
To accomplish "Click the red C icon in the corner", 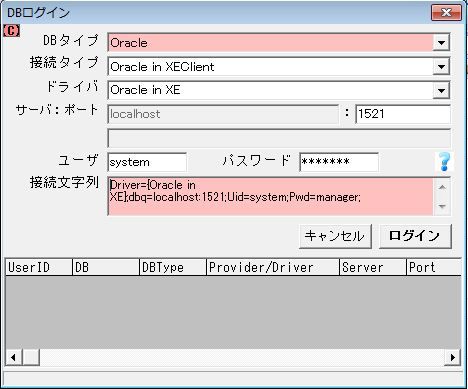I will point(12,31).
